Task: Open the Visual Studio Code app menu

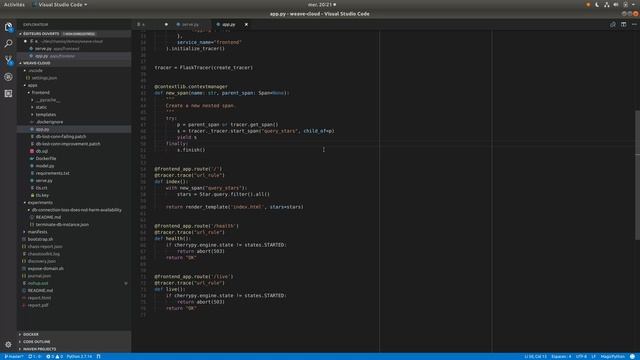Action: (x=60, y=4)
